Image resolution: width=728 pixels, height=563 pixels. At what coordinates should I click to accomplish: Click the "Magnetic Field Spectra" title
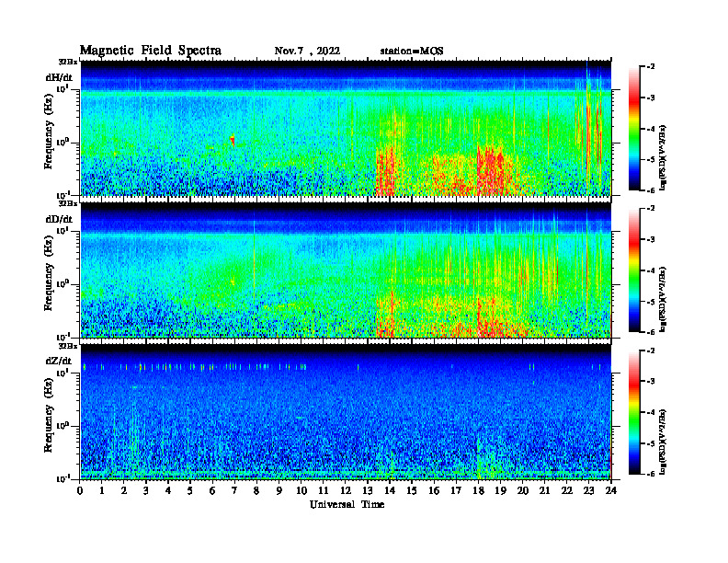coord(151,52)
